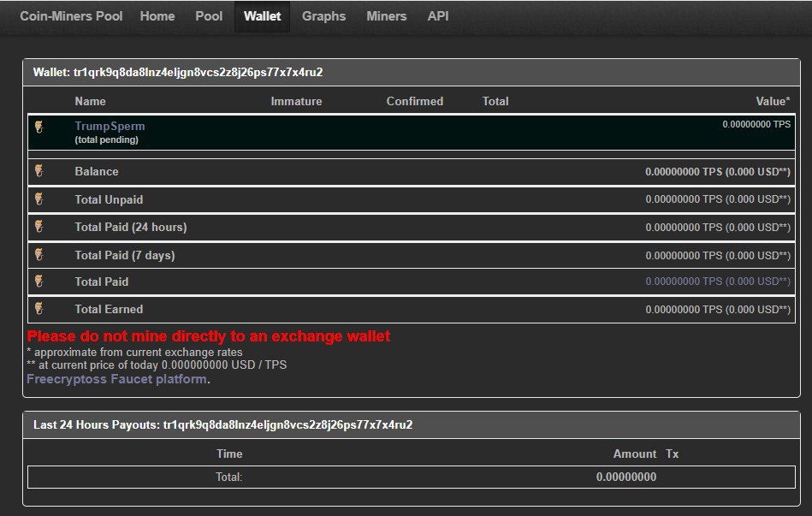Click coin icon in Total Paid (24 hours) row

(39, 227)
